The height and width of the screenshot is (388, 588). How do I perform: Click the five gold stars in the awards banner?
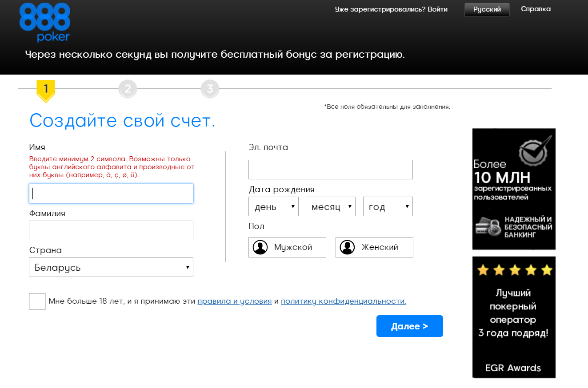[515, 270]
